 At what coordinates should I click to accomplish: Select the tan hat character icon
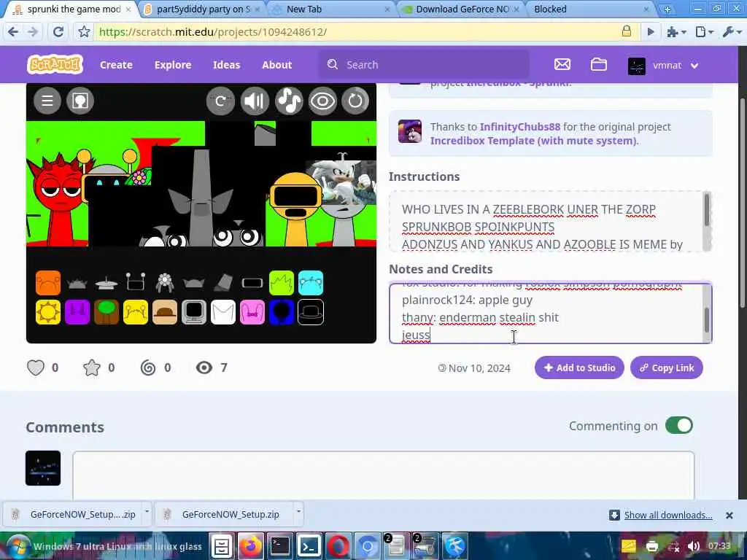[x=165, y=312]
